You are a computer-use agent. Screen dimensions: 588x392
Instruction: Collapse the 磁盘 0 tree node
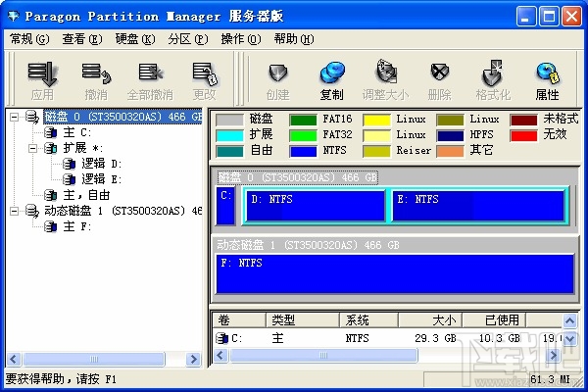point(15,117)
